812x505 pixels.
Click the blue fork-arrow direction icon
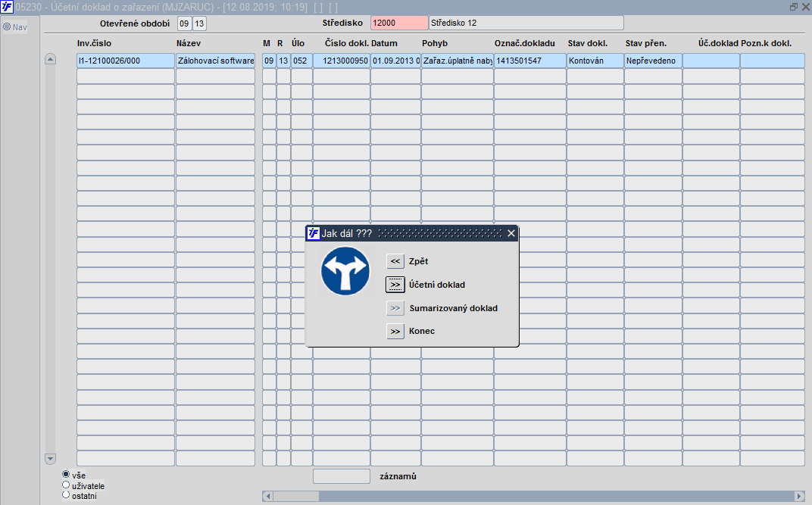click(x=345, y=271)
